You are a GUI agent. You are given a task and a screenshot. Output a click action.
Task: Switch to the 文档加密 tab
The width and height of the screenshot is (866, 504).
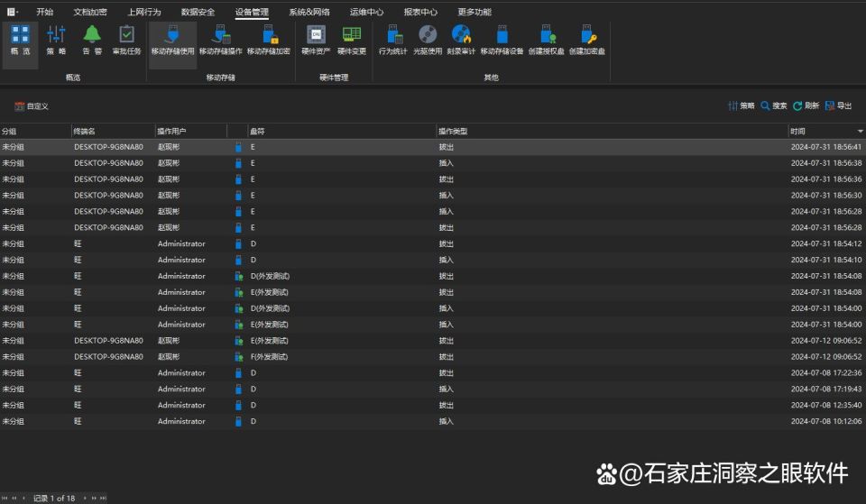pyautogui.click(x=90, y=12)
